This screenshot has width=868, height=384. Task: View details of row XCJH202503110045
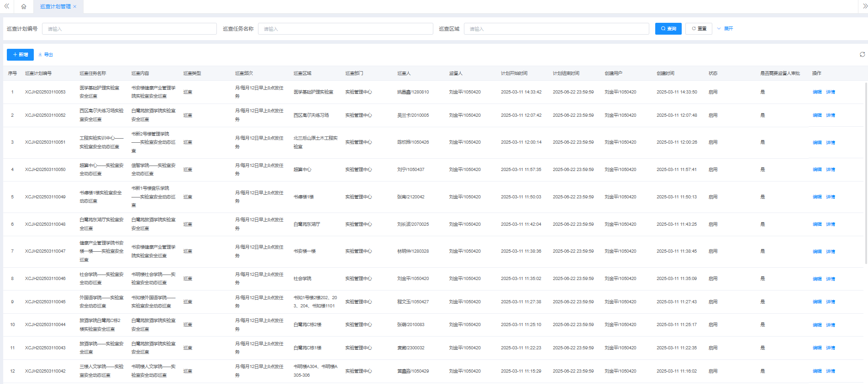(x=830, y=302)
